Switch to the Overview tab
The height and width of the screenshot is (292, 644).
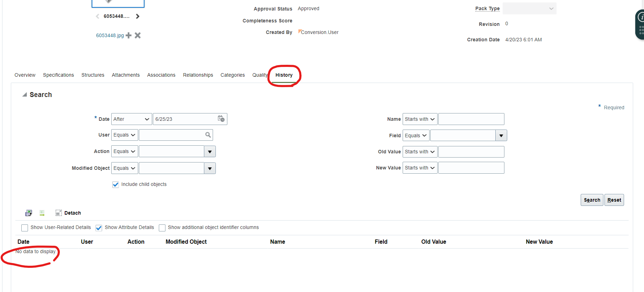(25, 75)
